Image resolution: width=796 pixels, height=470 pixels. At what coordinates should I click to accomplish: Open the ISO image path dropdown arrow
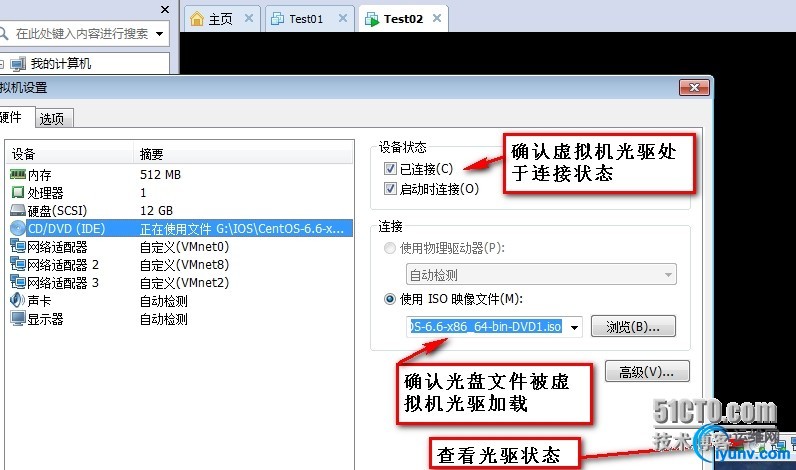[x=574, y=327]
